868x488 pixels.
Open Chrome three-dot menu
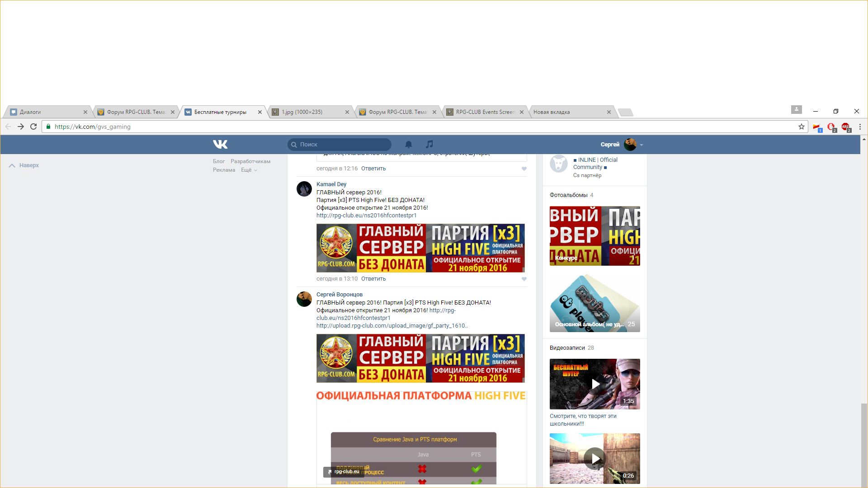pyautogui.click(x=860, y=127)
